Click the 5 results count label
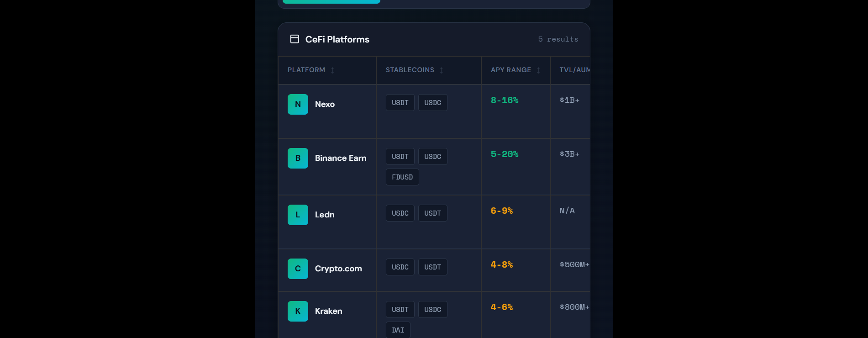 coord(558,39)
